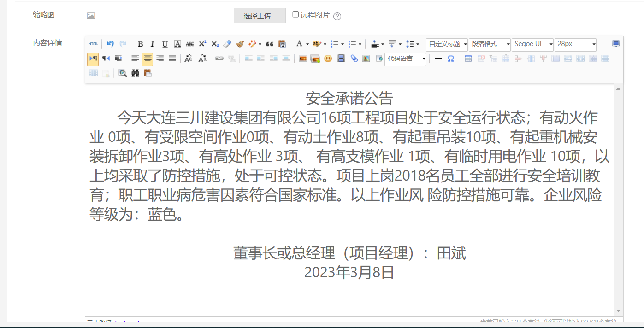Attach a file with the paperclip
This screenshot has height=328, width=644.
354,59
